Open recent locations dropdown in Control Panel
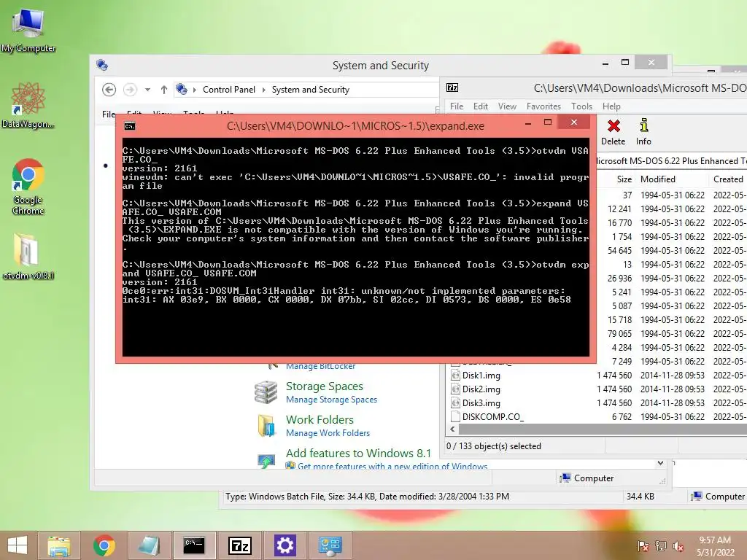Screen dimensions: 747x560 [x=147, y=90]
